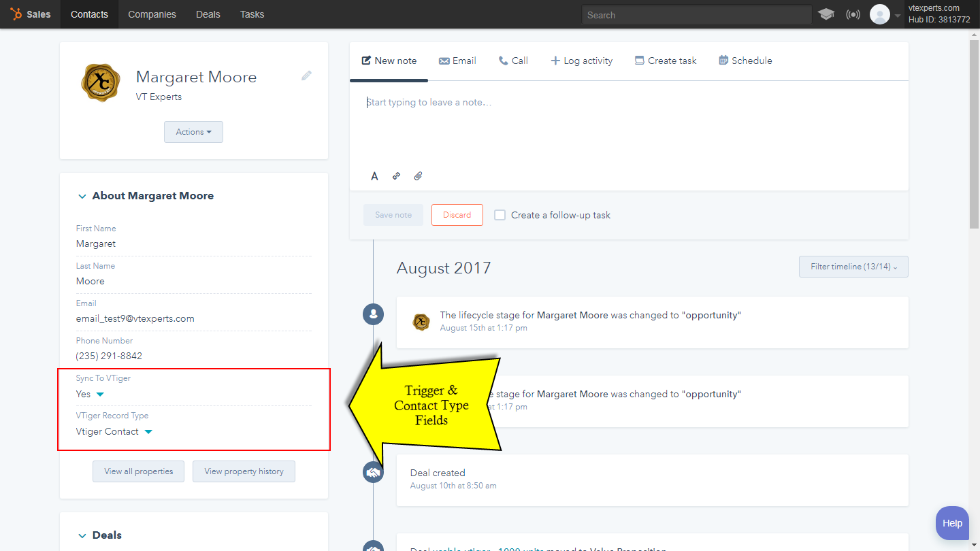The width and height of the screenshot is (980, 551).
Task: Expand the account menu caret
Action: (x=898, y=16)
